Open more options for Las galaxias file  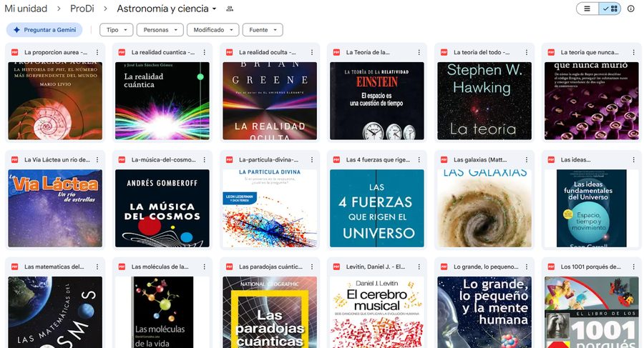pyautogui.click(x=527, y=159)
